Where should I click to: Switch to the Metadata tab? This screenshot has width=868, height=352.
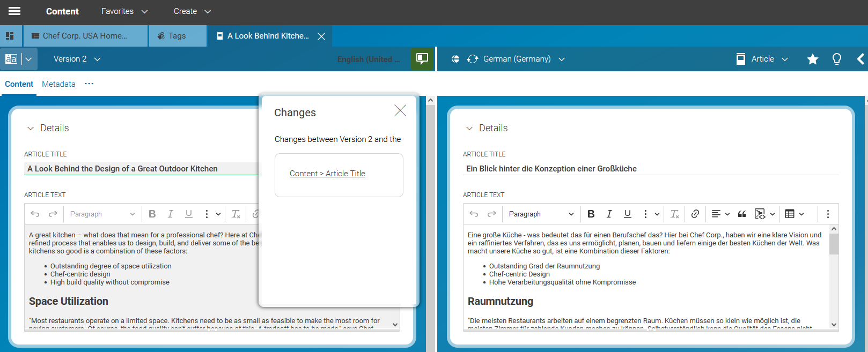58,84
